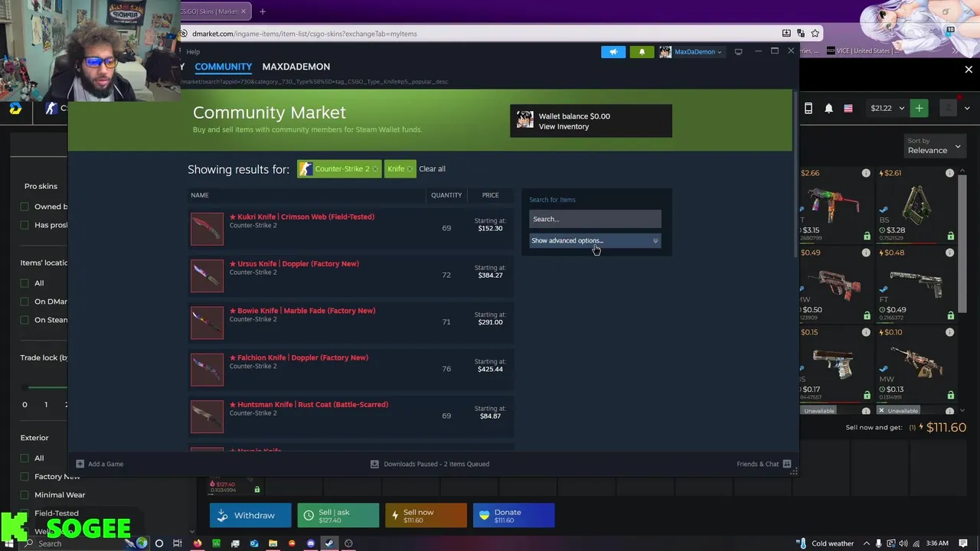Image resolution: width=980 pixels, height=551 pixels.
Task: Select the $0.13 MW rifle item card
Action: (x=917, y=364)
